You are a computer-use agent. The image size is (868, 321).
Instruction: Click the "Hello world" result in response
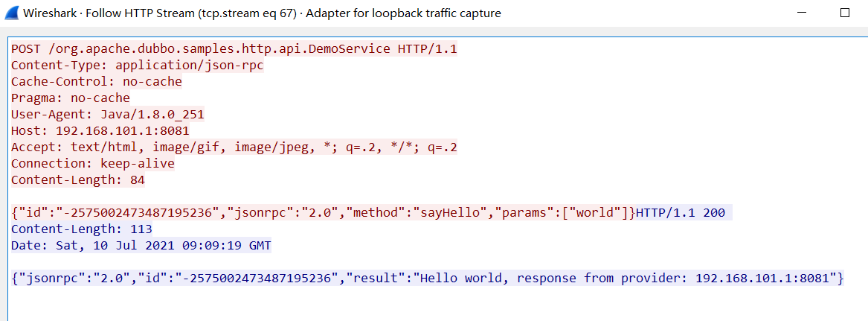point(454,279)
